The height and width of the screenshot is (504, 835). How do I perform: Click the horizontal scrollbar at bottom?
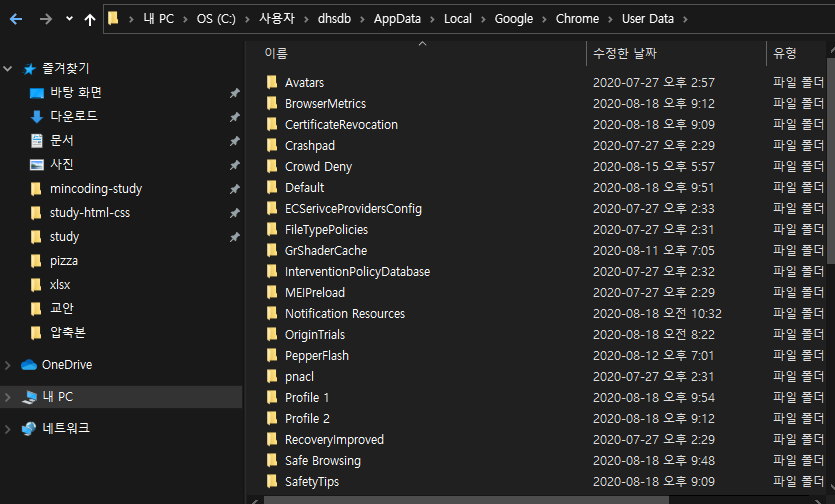point(466,500)
